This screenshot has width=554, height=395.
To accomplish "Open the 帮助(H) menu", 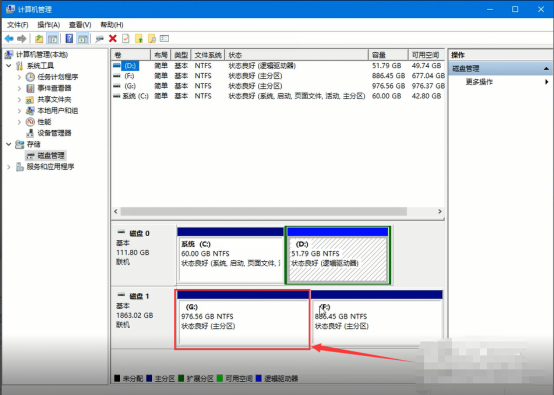I will click(x=112, y=25).
